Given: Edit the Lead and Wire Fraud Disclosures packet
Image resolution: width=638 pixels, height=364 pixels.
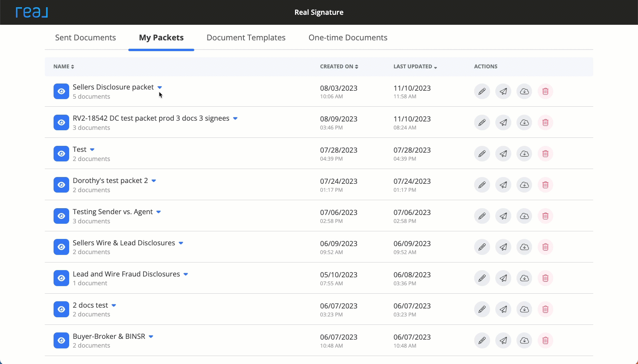Looking at the screenshot, I should point(482,278).
